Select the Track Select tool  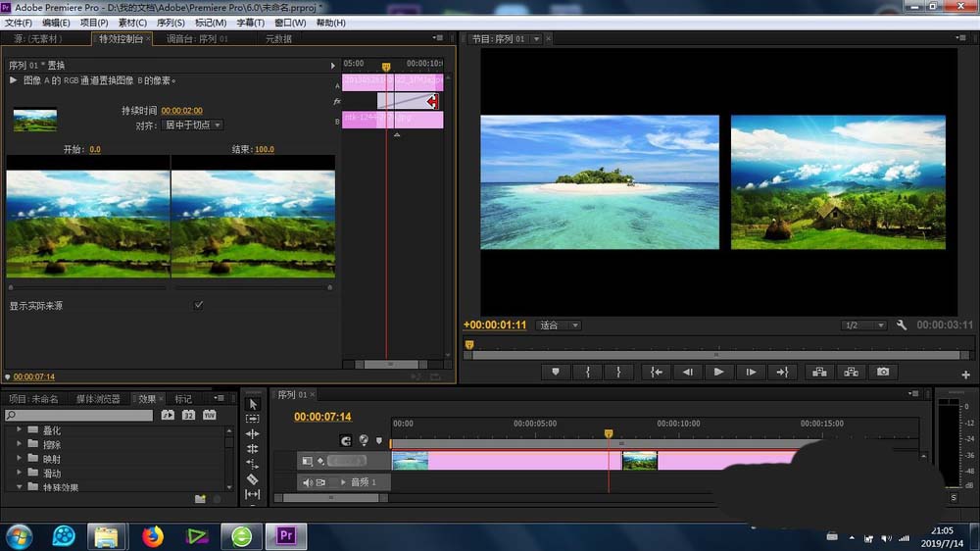(x=253, y=419)
